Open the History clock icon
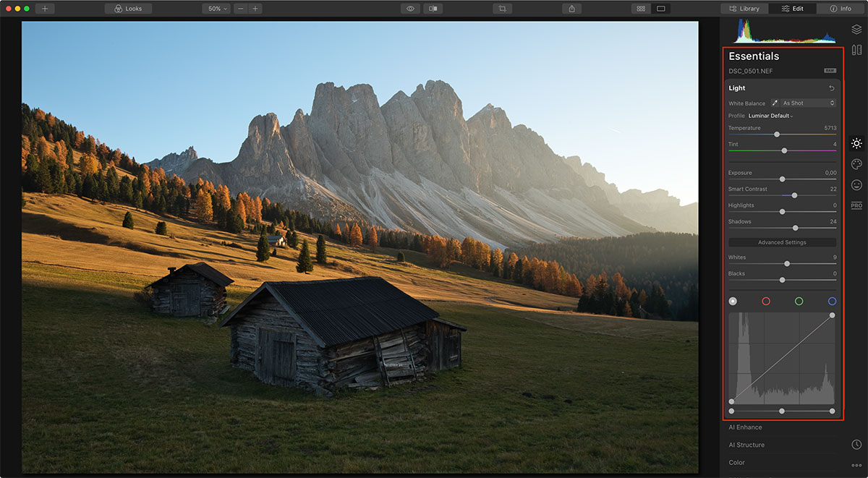Screen dimensions: 868x478 (x=856, y=444)
